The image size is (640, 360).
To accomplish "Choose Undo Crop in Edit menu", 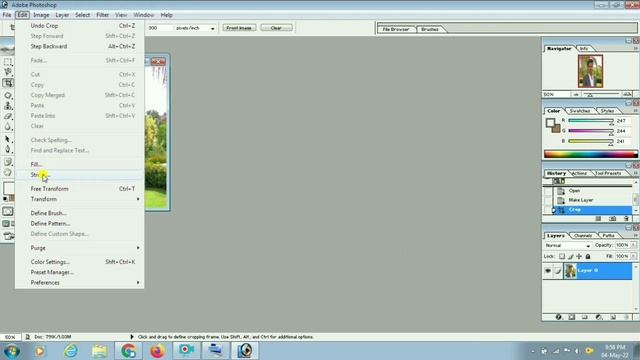I will pos(80,26).
